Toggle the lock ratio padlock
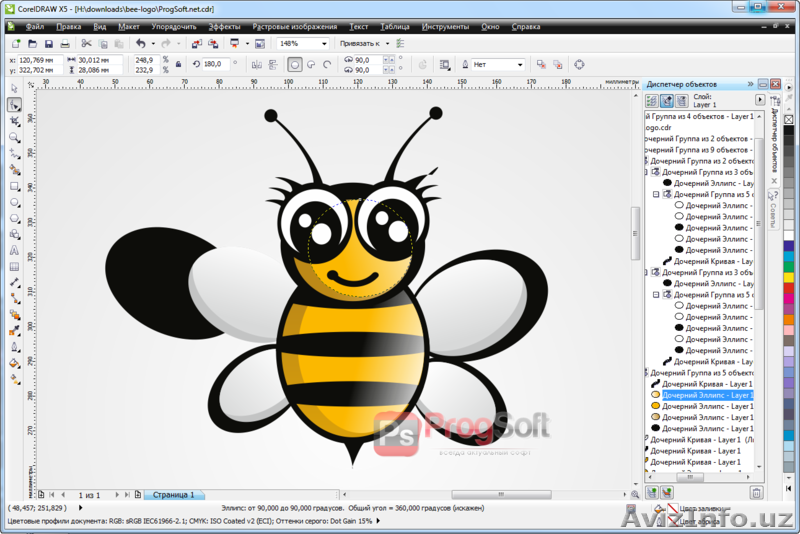Screen dimensions: 800x534 (178, 64)
